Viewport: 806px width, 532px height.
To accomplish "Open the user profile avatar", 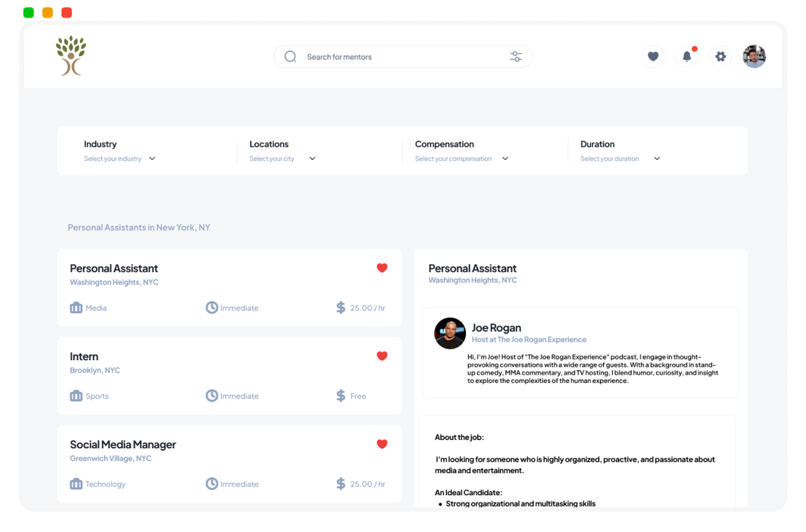I will [x=754, y=56].
